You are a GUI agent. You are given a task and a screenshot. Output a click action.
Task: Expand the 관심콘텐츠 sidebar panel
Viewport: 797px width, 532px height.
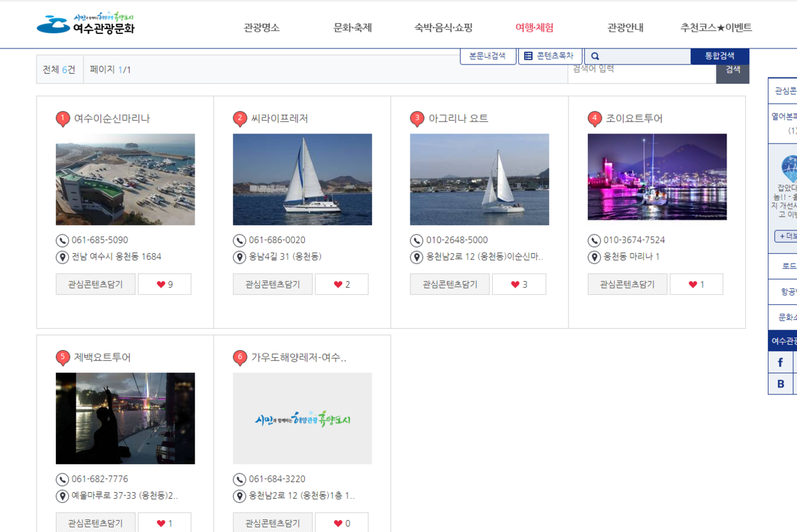click(784, 90)
